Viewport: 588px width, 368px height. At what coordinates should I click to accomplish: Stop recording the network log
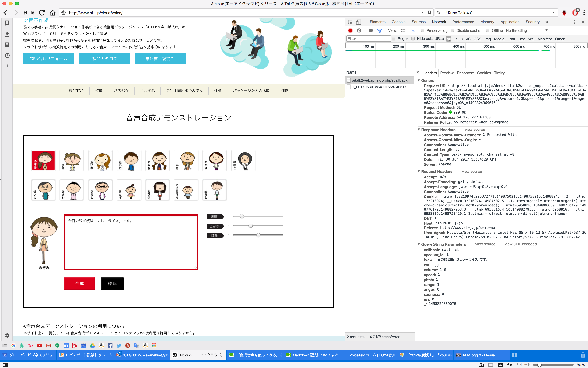point(350,30)
